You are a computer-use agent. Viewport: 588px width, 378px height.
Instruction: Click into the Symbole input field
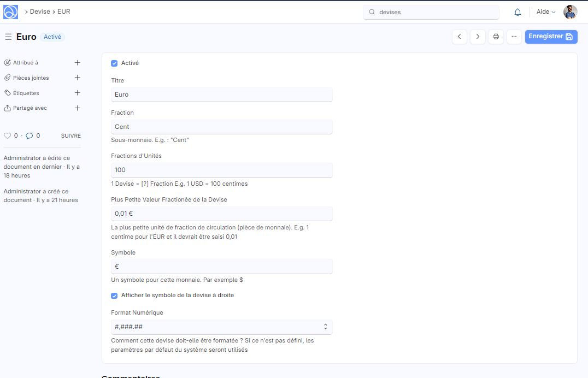[x=221, y=267]
